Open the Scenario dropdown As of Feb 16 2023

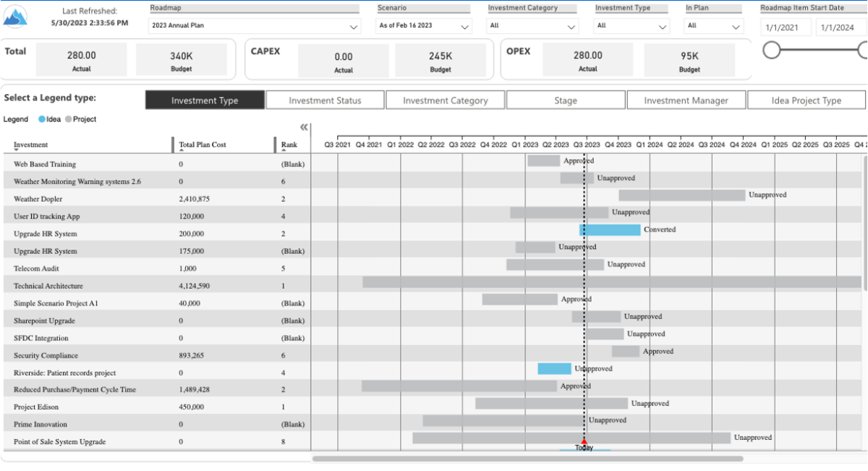click(x=464, y=26)
